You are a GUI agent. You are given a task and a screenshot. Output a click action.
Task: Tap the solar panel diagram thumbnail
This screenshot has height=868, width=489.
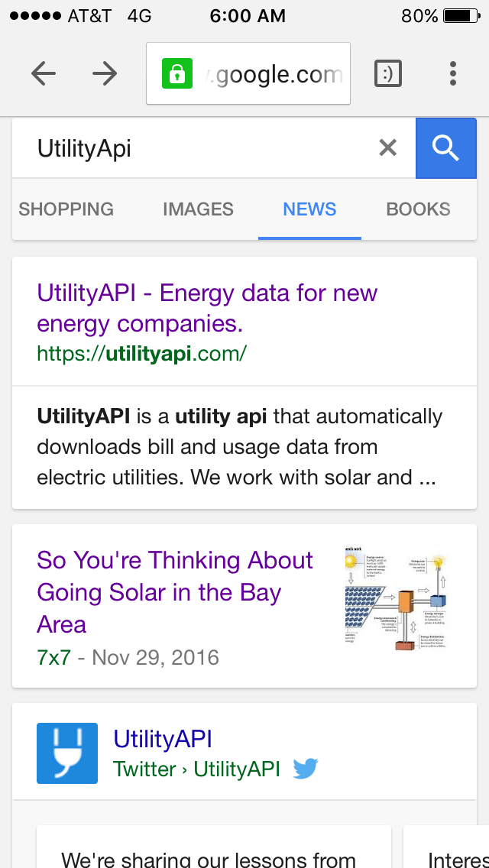coord(396,602)
